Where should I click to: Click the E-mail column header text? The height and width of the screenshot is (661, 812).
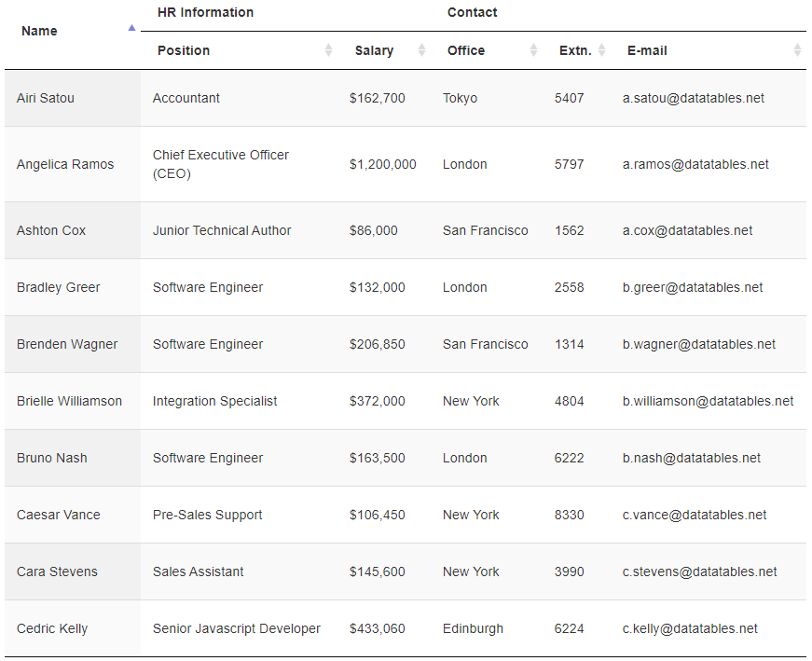click(647, 50)
